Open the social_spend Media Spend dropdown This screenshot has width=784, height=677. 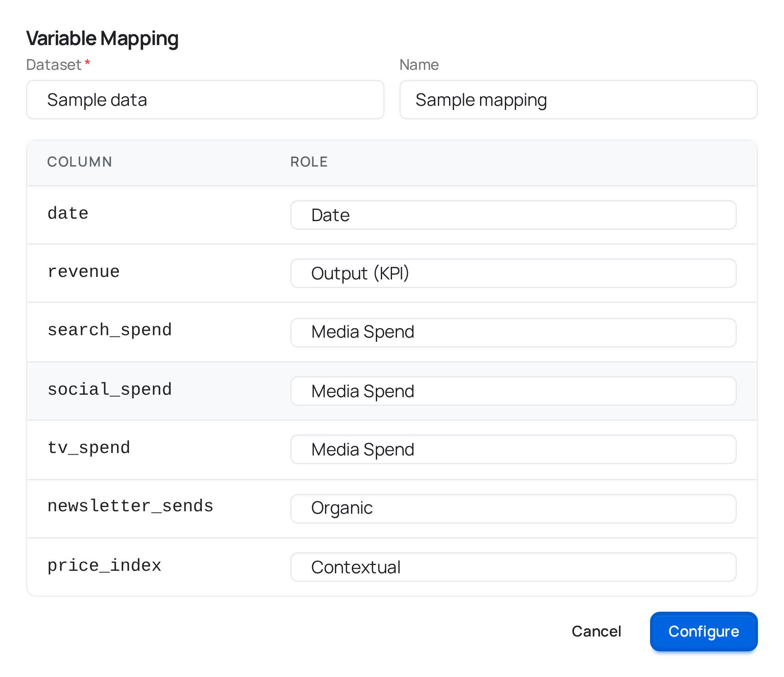click(513, 391)
